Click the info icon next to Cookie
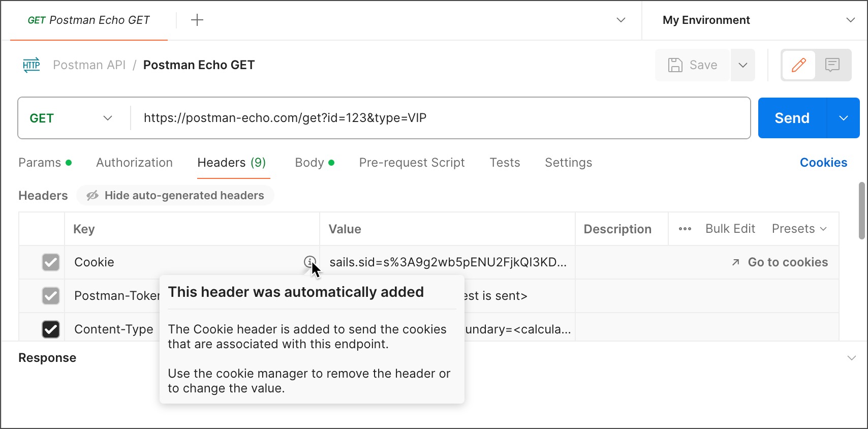 point(309,262)
